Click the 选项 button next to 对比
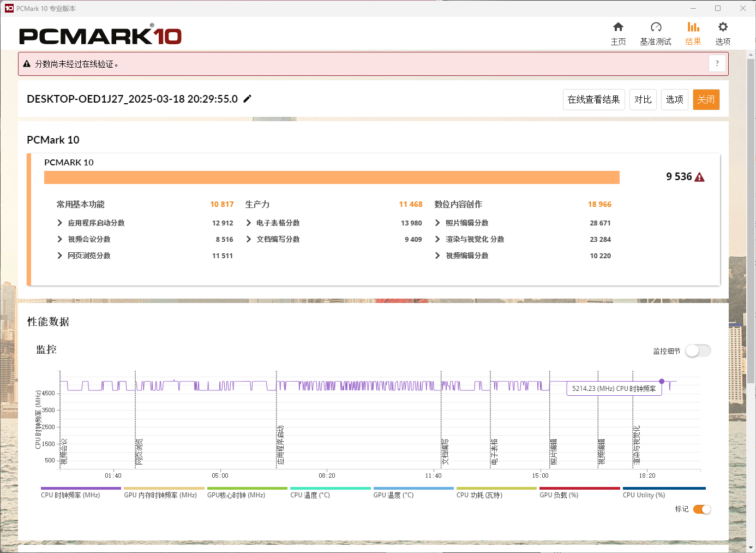The image size is (756, 553). click(674, 99)
